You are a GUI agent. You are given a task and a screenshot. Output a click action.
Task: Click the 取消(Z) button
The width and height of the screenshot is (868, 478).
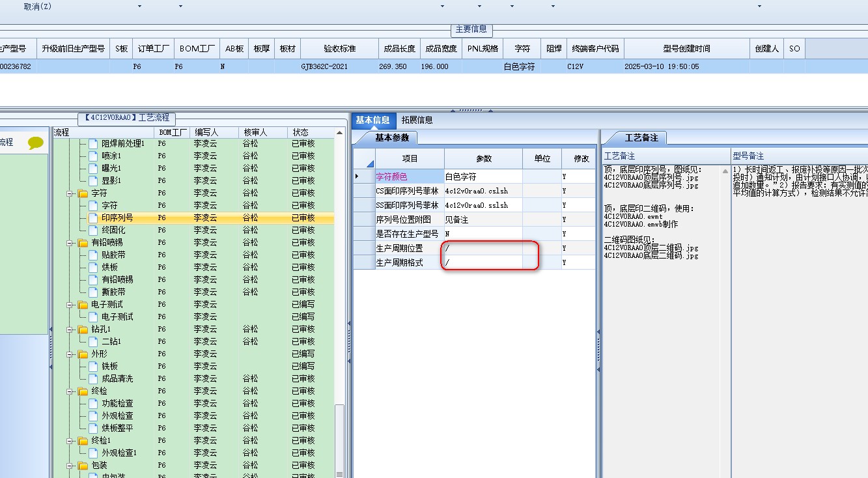tap(38, 7)
